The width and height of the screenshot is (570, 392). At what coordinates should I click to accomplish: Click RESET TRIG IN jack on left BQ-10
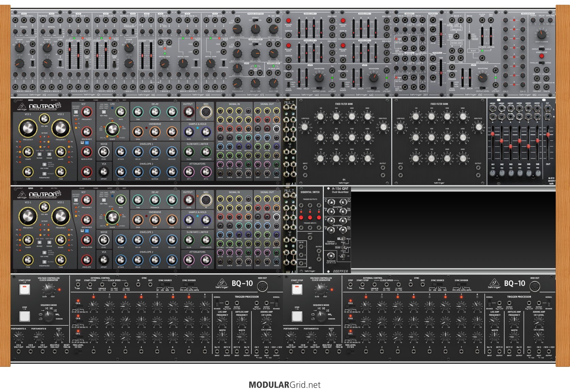pyautogui.click(x=67, y=352)
